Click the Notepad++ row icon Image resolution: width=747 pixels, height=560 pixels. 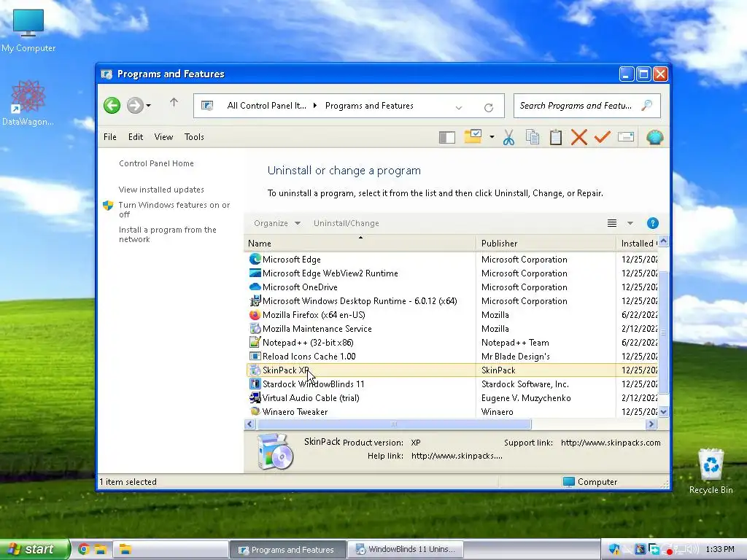255,343
